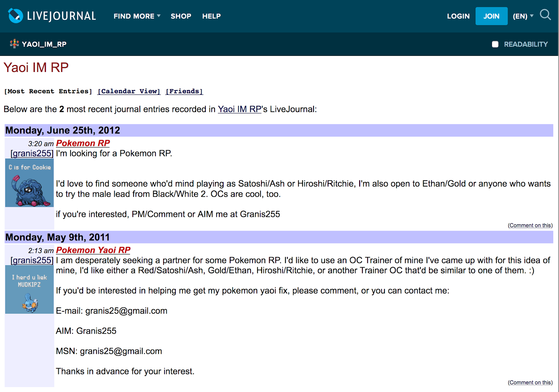Image resolution: width=559 pixels, height=392 pixels.
Task: Open the Help menu item
Action: click(211, 16)
